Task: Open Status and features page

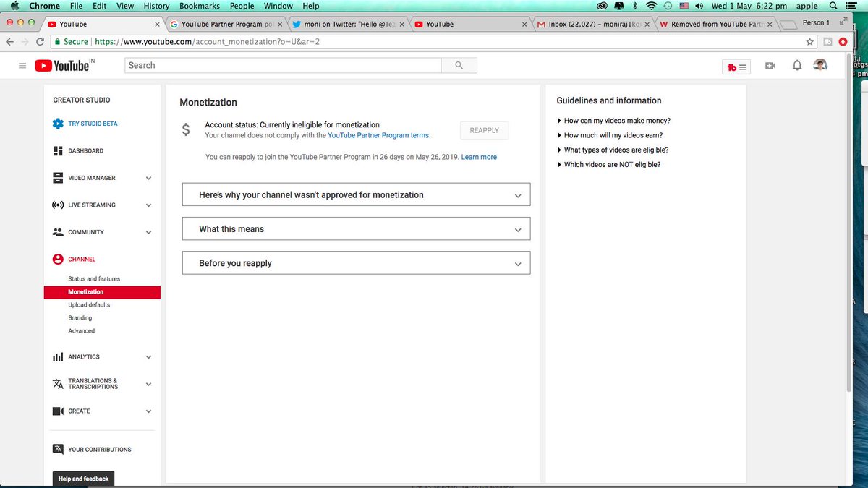Action: (94, 279)
